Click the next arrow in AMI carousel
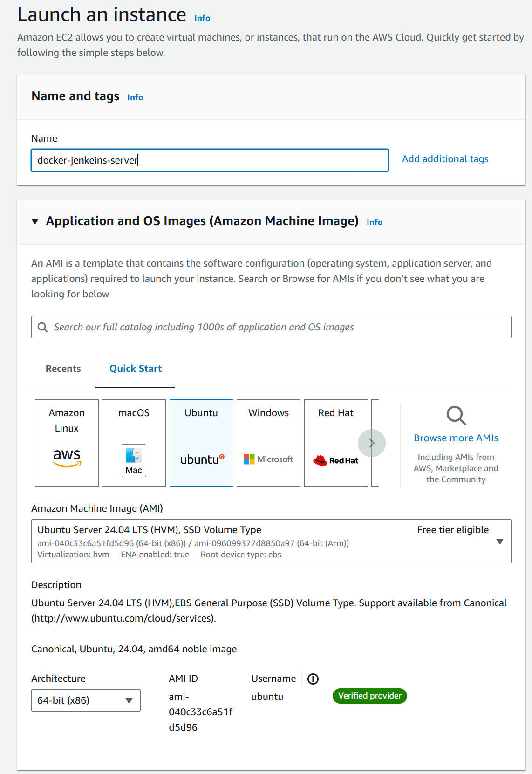Viewport: 532px width, 774px height. coord(372,443)
